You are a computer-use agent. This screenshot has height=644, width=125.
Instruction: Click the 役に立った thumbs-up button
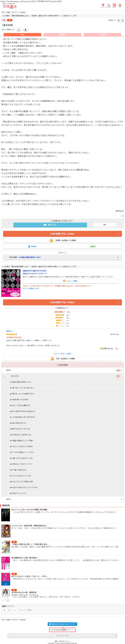50,225
